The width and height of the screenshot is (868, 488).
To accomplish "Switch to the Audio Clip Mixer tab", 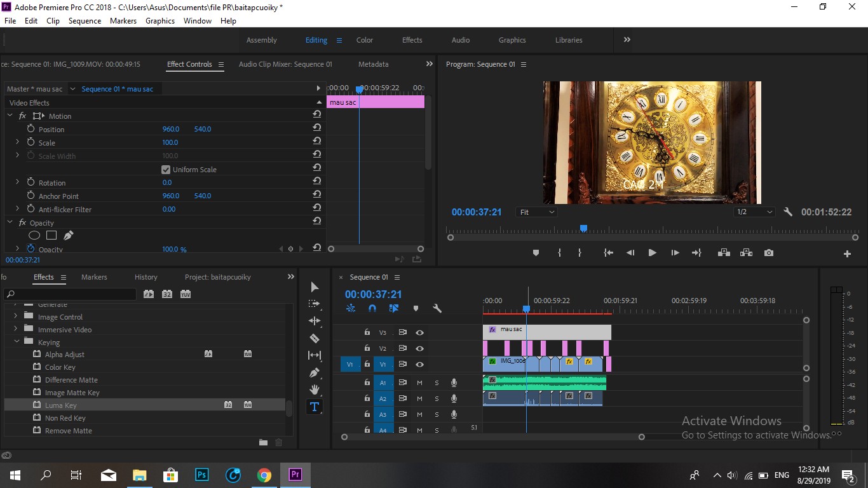I will [x=285, y=64].
